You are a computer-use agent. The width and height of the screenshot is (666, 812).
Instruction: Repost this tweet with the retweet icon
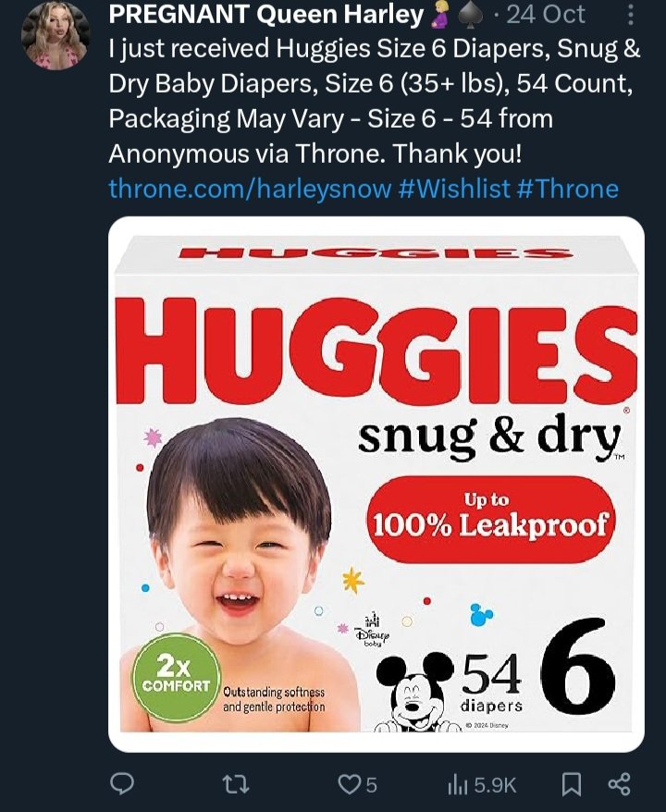click(x=236, y=784)
